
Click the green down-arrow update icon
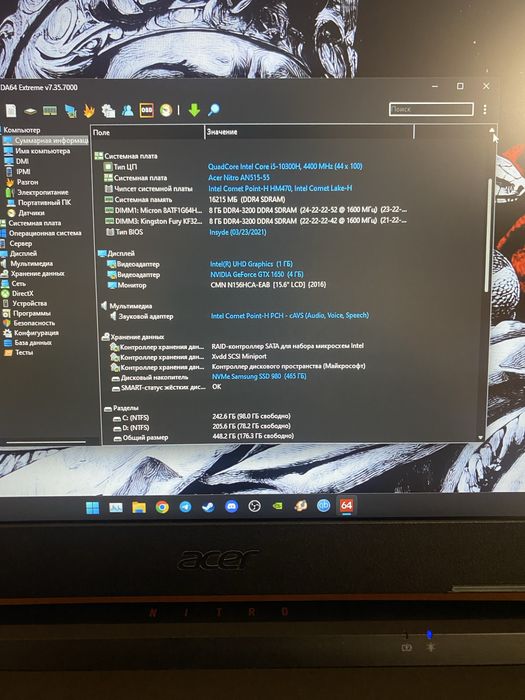[194, 110]
